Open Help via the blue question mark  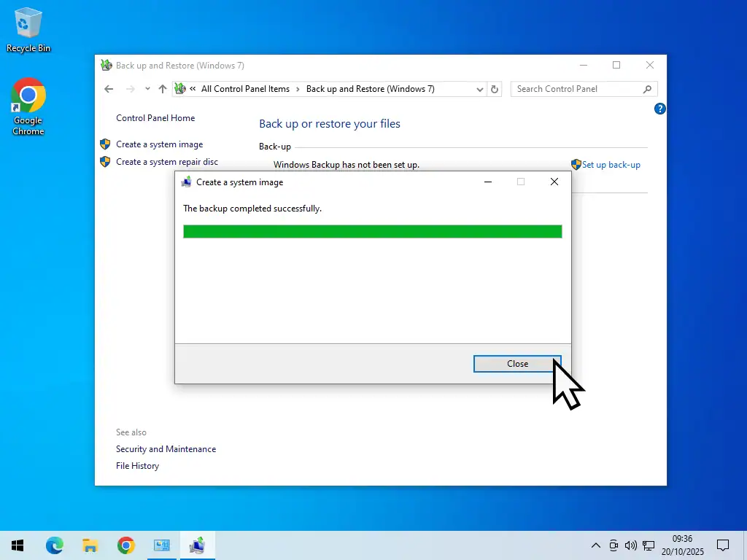[x=659, y=109]
